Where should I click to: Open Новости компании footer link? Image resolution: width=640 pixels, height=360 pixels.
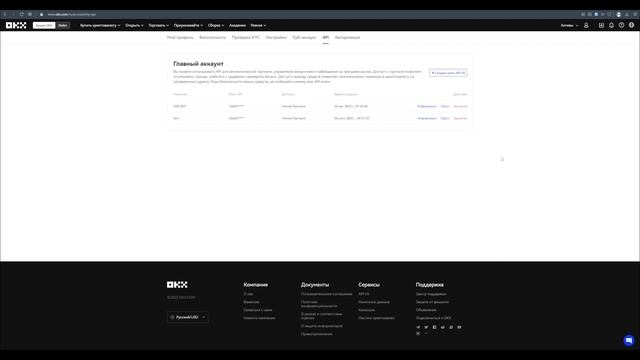[x=259, y=318]
